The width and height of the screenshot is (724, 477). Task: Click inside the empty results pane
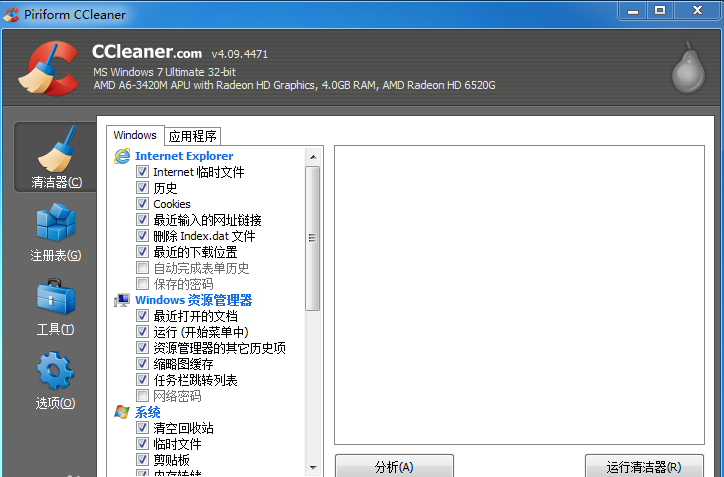(519, 296)
